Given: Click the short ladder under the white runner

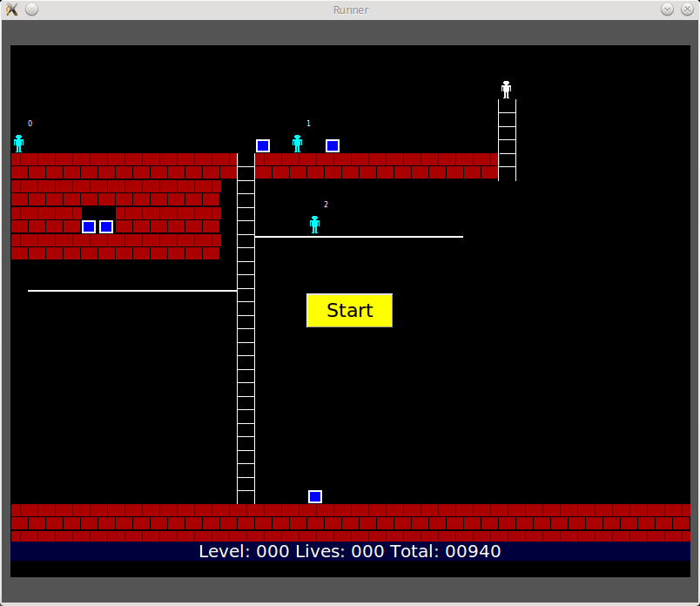Looking at the screenshot, I should point(507,140).
